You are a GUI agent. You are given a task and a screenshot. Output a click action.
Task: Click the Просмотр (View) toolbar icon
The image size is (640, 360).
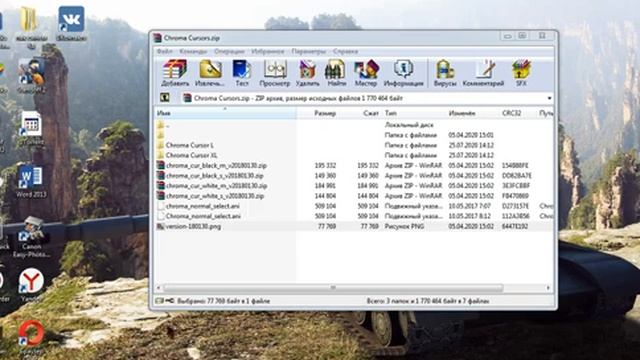[275, 73]
